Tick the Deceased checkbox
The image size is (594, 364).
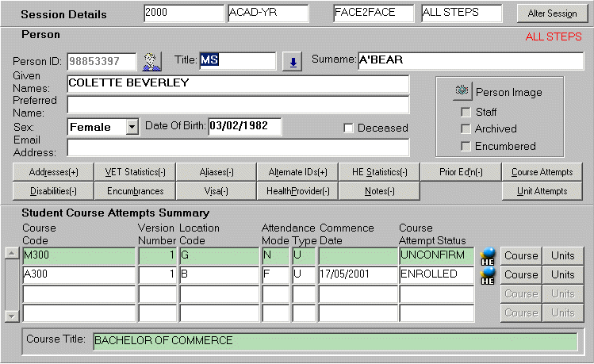348,128
